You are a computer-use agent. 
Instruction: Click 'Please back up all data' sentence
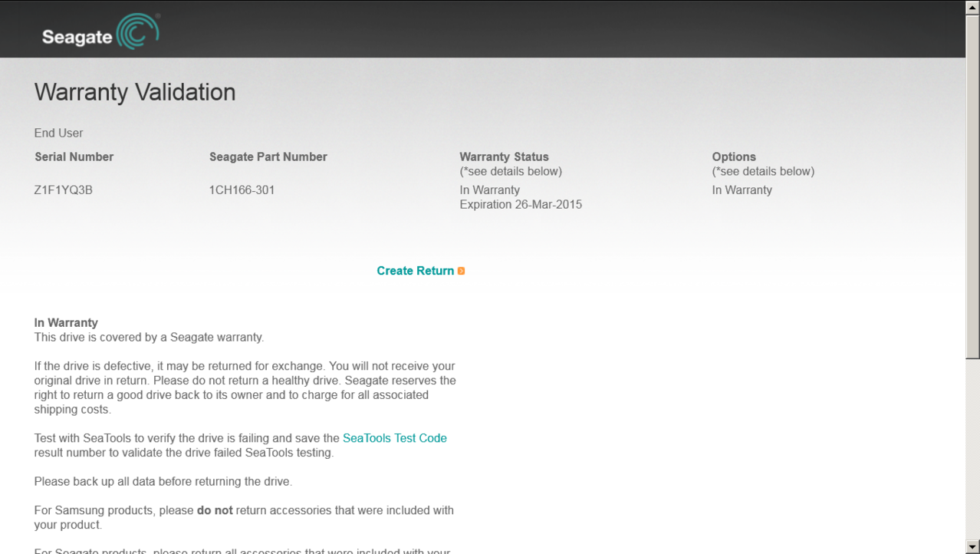coord(163,482)
